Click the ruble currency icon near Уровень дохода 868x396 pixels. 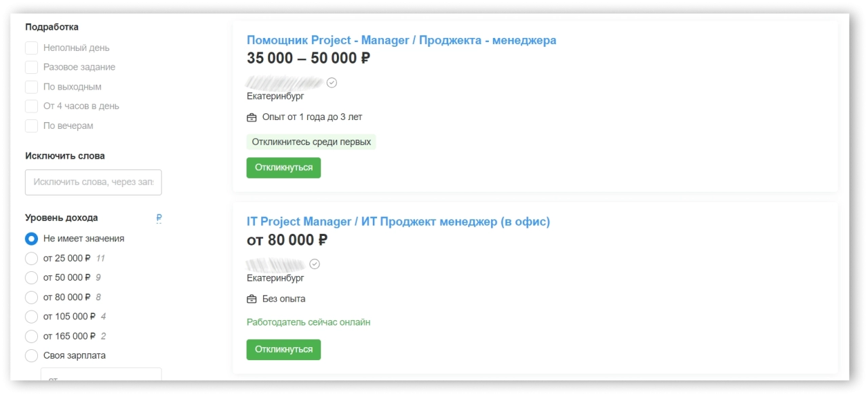point(159,218)
